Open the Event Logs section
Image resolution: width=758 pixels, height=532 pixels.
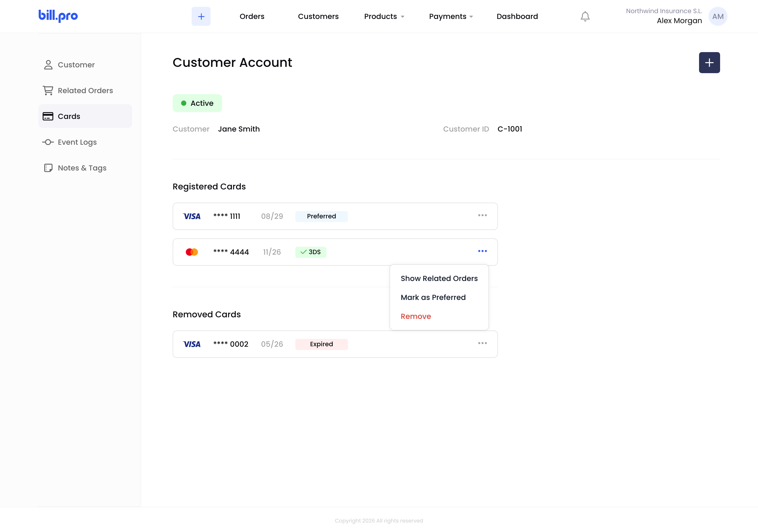(x=85, y=142)
